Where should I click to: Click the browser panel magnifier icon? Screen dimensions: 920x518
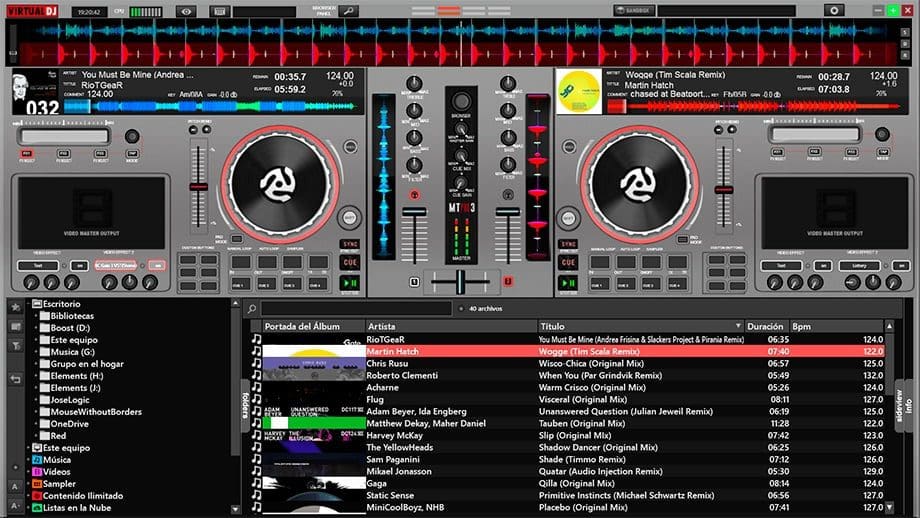pyautogui.click(x=348, y=11)
